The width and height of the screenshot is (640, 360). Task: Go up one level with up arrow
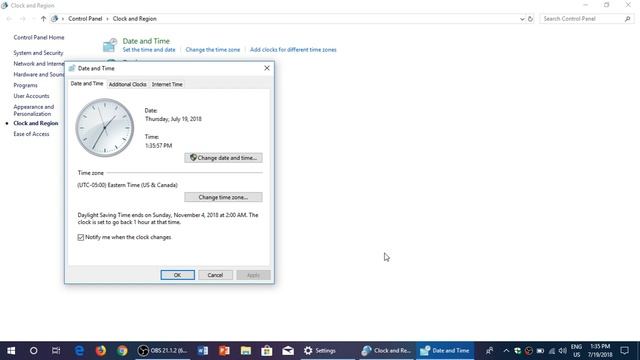43,19
